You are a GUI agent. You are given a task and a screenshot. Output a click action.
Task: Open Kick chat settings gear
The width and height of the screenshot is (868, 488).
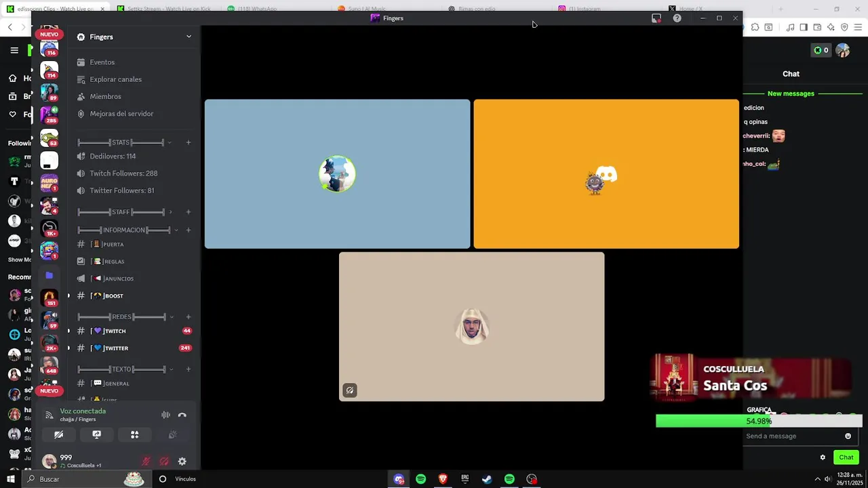coord(823,457)
